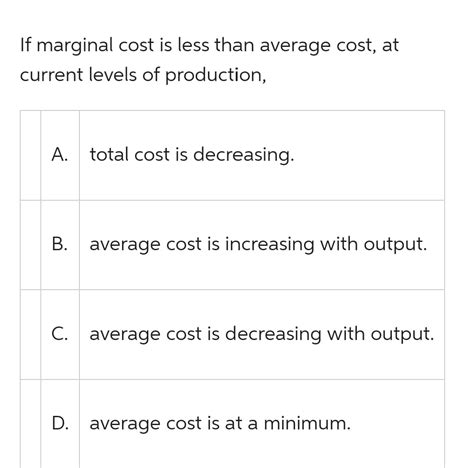Click the question line starting 'If marginal cost'
Viewport: 474px width, 468px height.
coord(209,46)
